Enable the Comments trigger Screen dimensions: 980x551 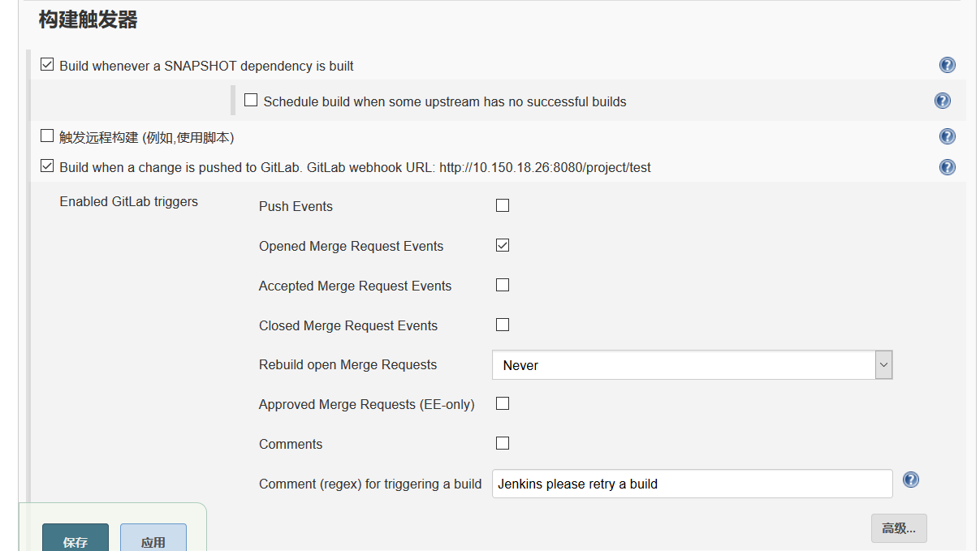click(x=502, y=443)
